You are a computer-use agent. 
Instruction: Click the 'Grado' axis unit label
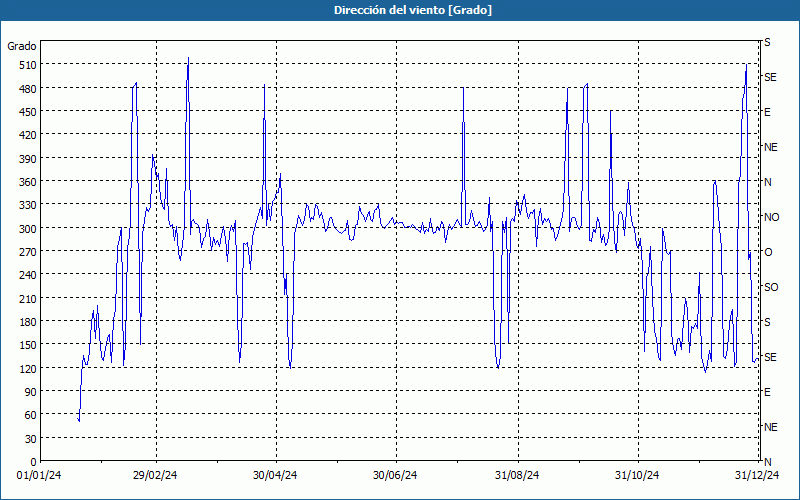tap(22, 46)
